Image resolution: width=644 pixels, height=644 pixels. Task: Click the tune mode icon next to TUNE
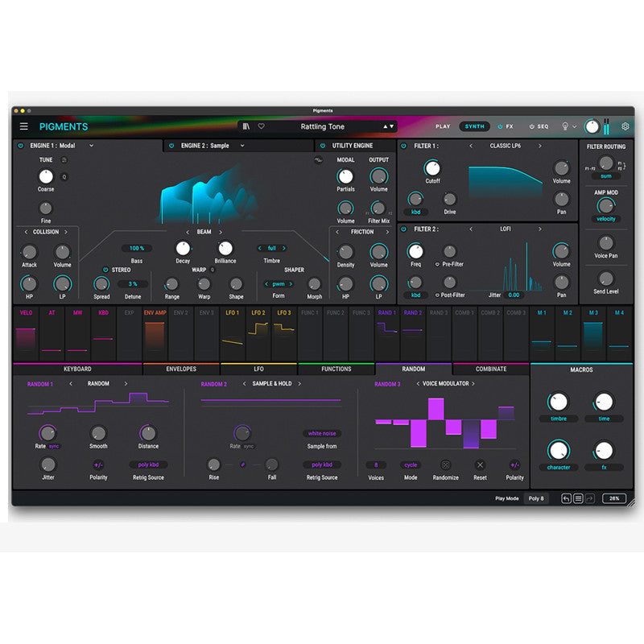(x=64, y=159)
